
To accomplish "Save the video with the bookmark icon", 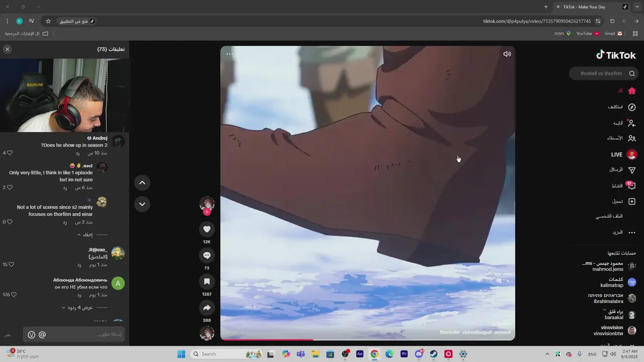I will click(x=207, y=282).
